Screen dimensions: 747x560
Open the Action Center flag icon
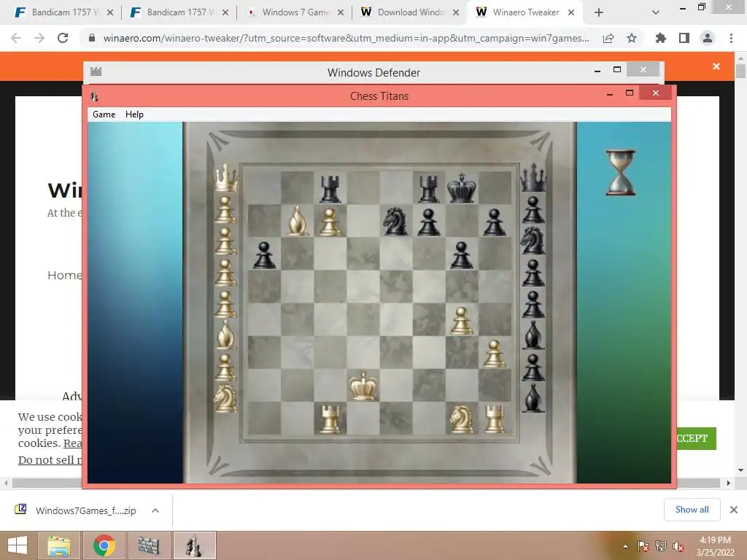click(x=643, y=546)
